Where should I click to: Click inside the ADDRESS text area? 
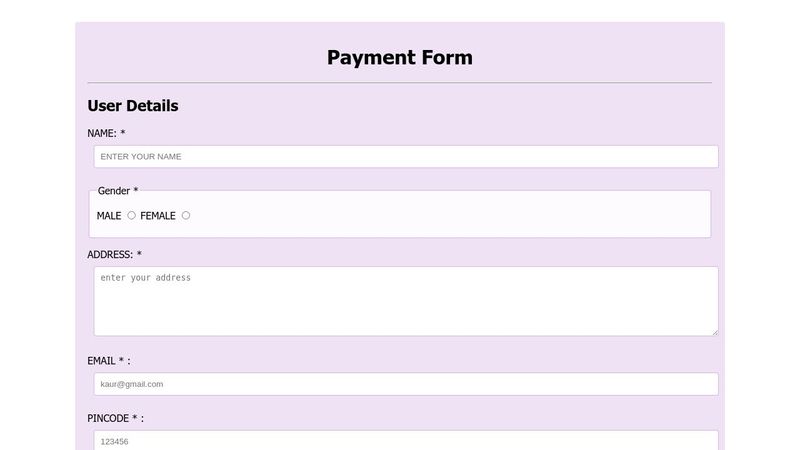[405, 300]
